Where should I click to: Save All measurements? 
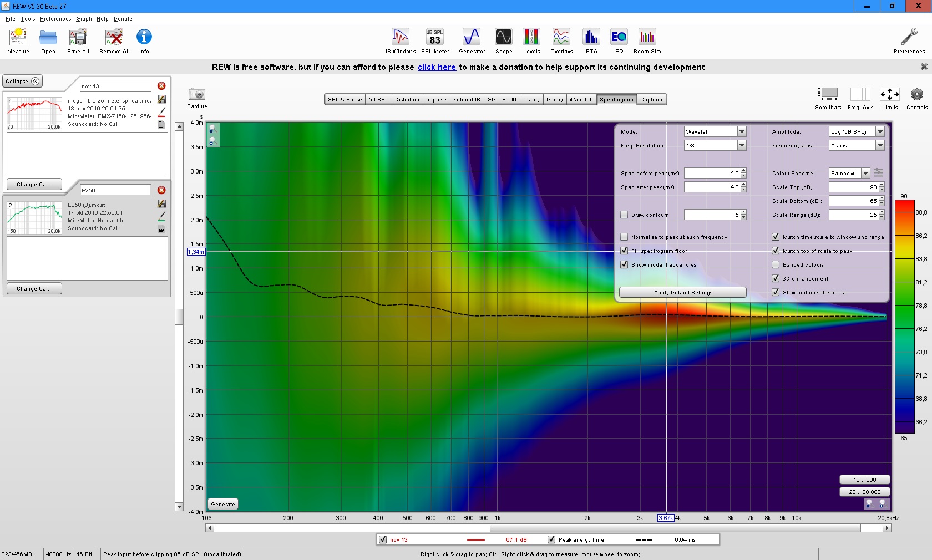tap(78, 41)
